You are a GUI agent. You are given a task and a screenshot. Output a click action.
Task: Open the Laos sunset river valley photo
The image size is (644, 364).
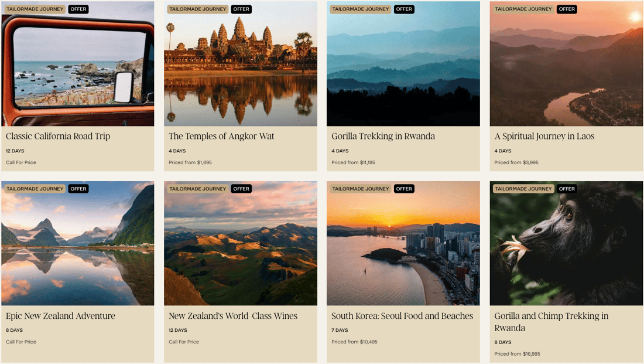pos(566,63)
